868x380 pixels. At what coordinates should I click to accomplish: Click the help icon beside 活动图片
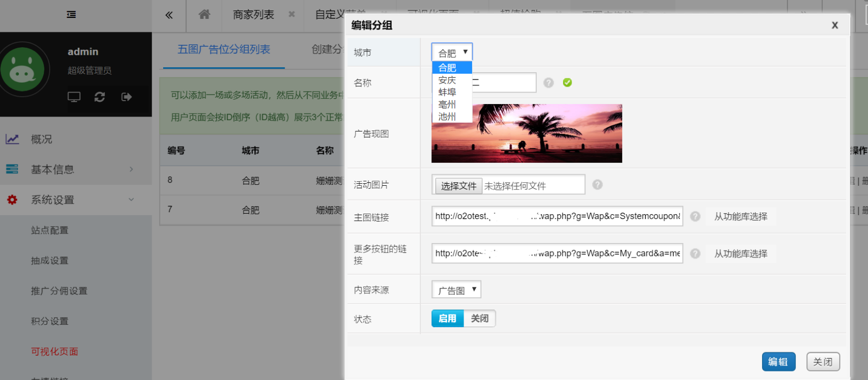[x=597, y=185]
